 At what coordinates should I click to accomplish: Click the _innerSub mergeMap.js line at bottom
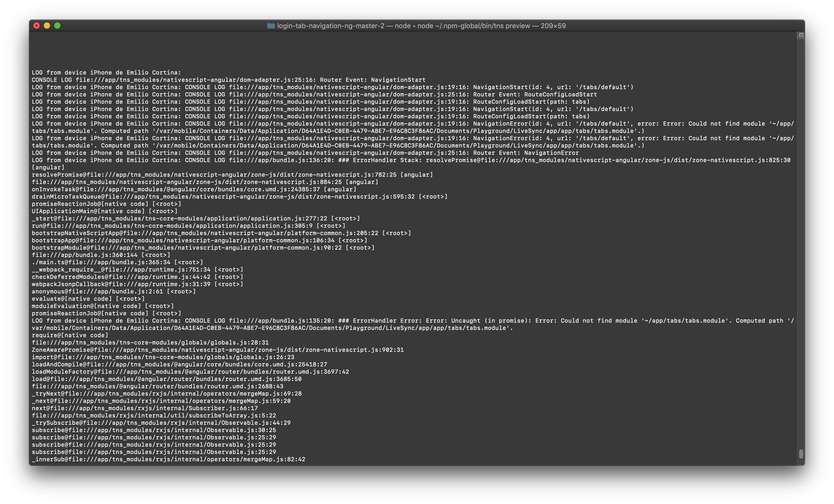tap(168, 459)
